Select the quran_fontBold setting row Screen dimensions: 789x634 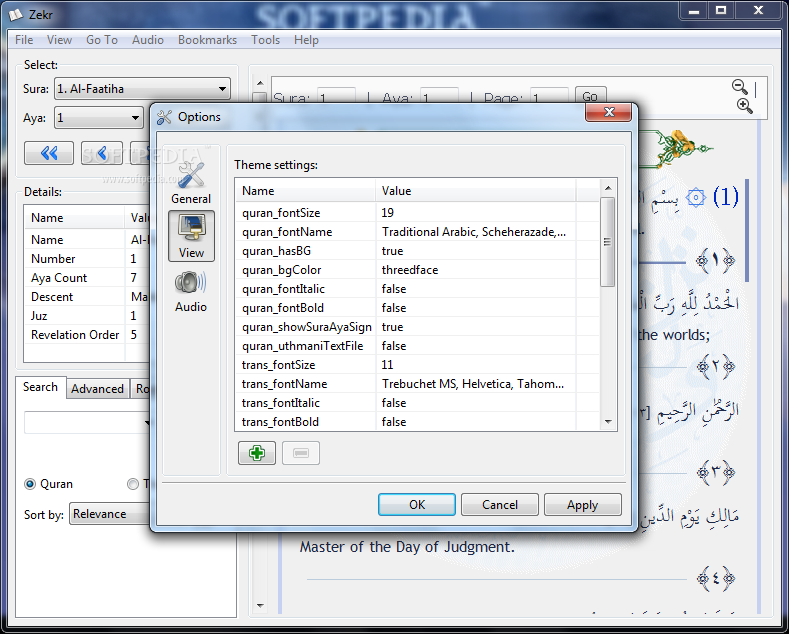(x=418, y=308)
